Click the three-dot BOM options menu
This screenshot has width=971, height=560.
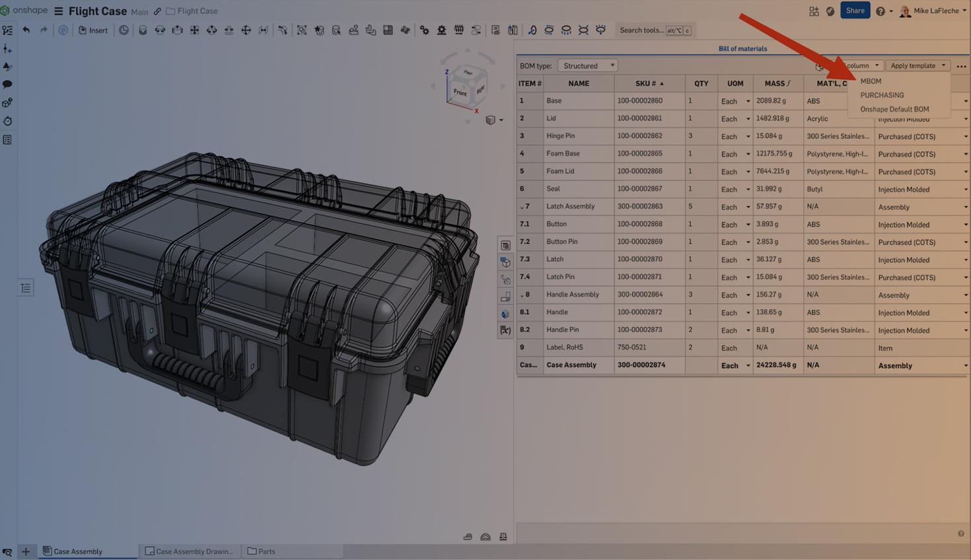pos(961,66)
